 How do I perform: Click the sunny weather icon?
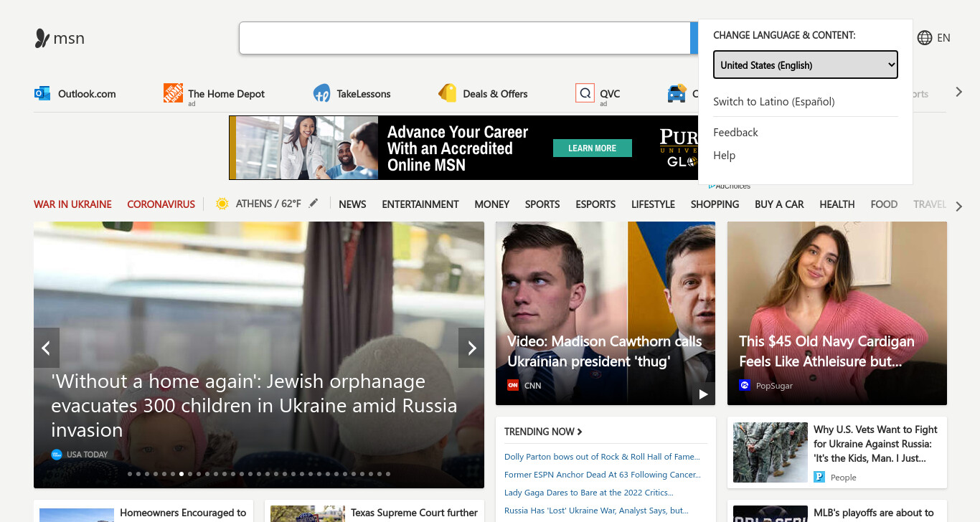coord(222,204)
